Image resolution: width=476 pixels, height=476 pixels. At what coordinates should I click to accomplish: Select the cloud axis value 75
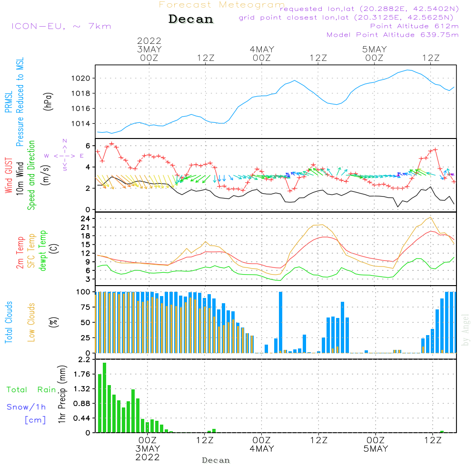tap(85, 307)
